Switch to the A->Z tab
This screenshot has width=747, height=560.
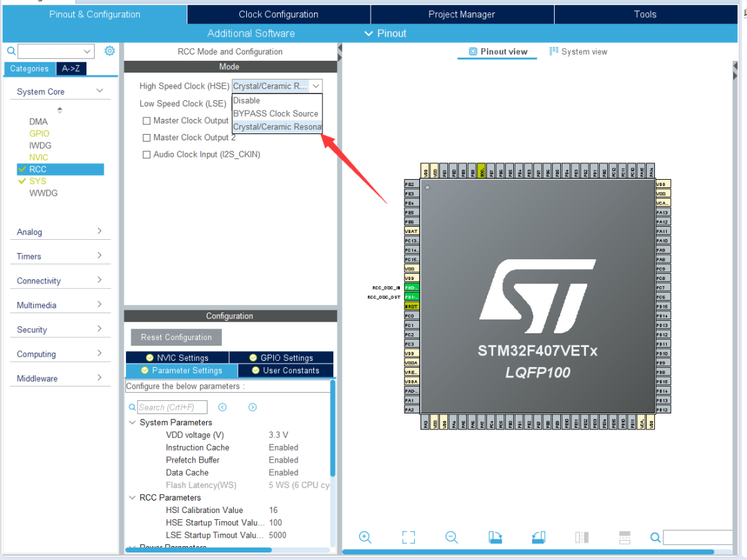click(71, 68)
